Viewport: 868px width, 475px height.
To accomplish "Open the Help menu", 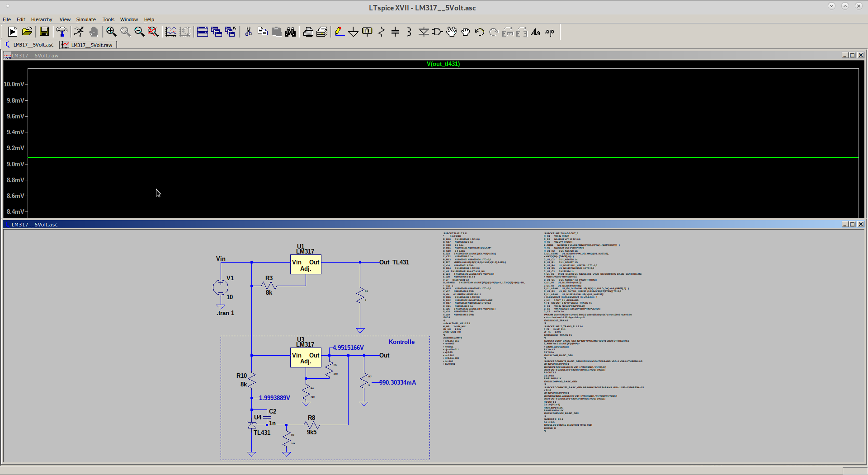I will (149, 19).
